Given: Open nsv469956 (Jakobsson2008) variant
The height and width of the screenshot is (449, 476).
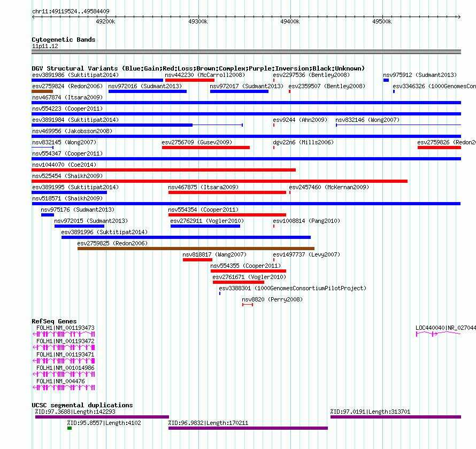Looking at the screenshot, I should click(246, 136).
